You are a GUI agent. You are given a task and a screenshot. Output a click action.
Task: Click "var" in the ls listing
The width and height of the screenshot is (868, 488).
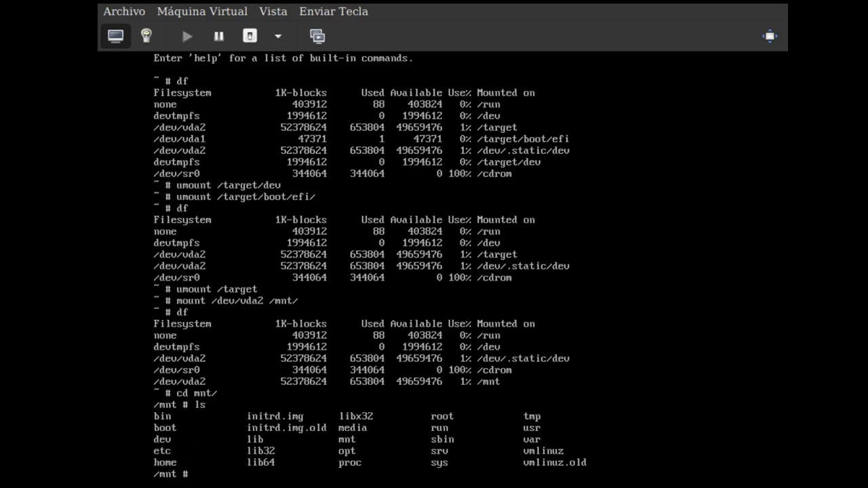[x=532, y=439]
